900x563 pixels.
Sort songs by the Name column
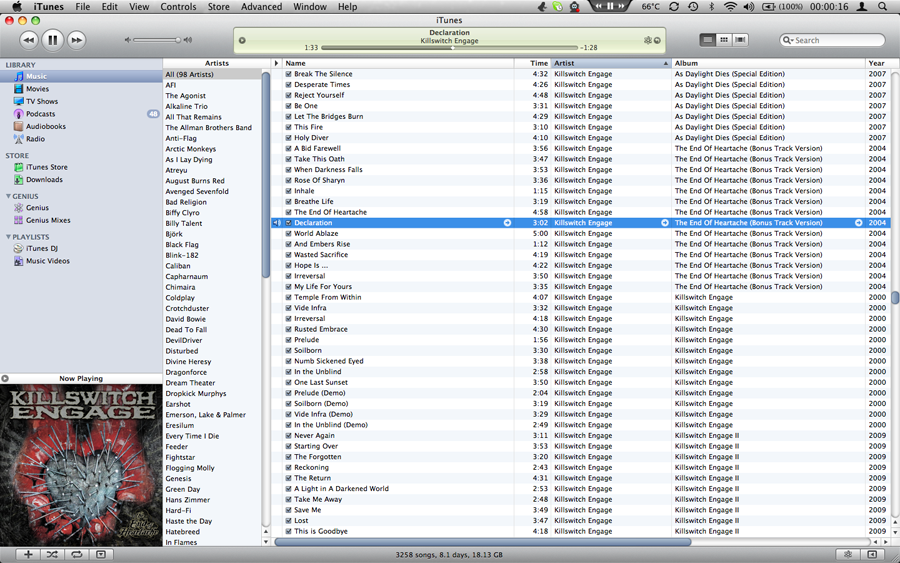(x=398, y=63)
